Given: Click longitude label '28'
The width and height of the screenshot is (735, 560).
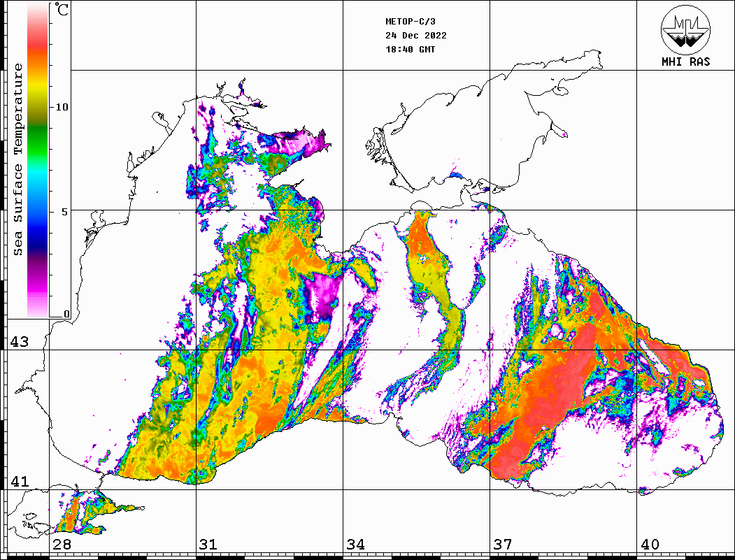Looking at the screenshot, I should [x=62, y=545].
